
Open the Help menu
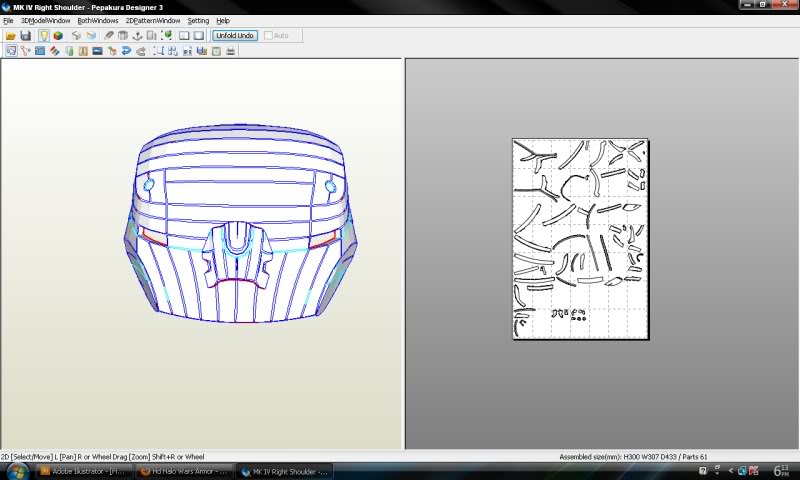point(223,20)
